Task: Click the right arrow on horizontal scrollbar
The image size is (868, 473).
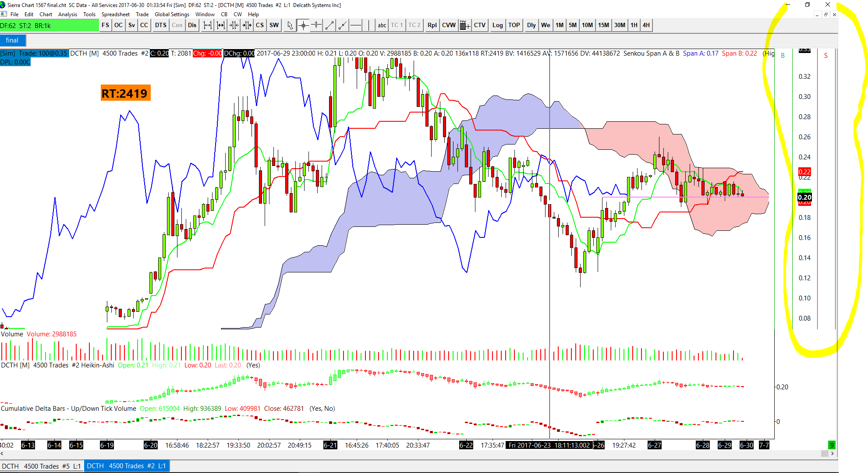Action: (x=832, y=454)
